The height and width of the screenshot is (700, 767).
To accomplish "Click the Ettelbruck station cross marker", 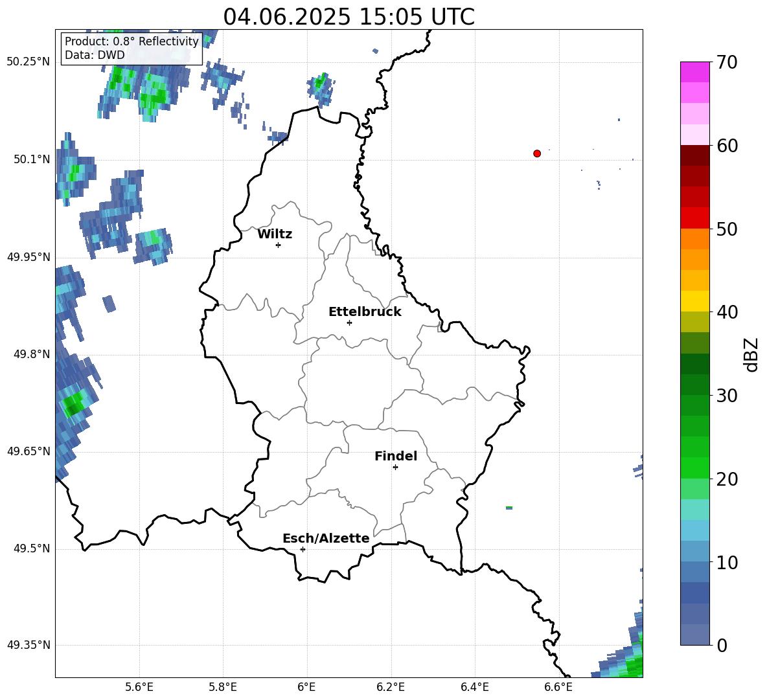I will tap(349, 322).
